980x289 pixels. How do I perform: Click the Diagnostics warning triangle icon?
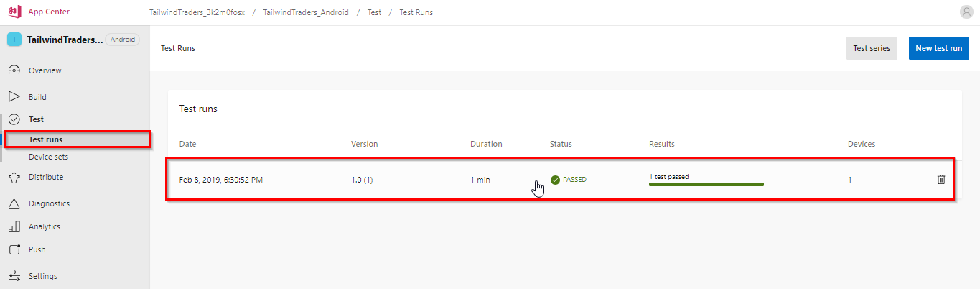[x=14, y=203]
